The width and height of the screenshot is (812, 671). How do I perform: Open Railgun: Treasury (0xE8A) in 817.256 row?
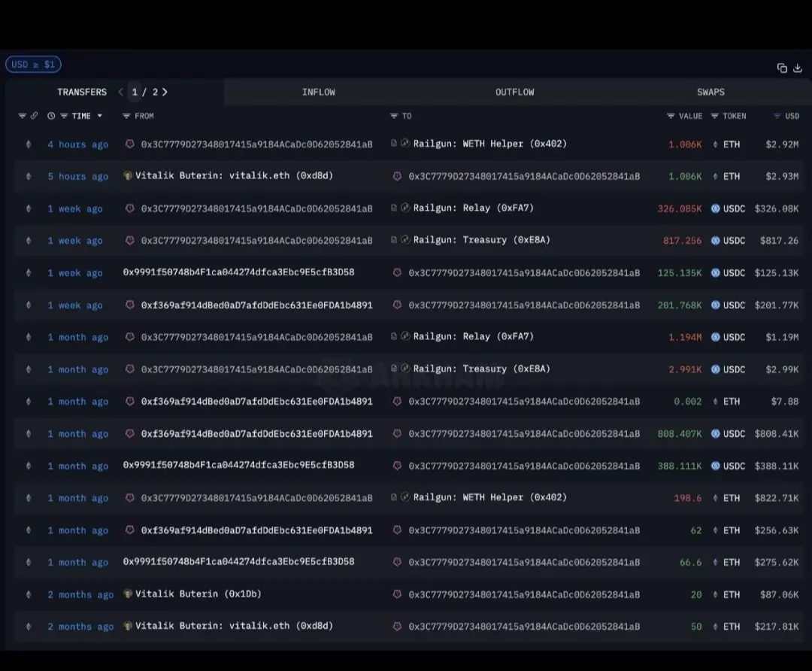pyautogui.click(x=482, y=240)
